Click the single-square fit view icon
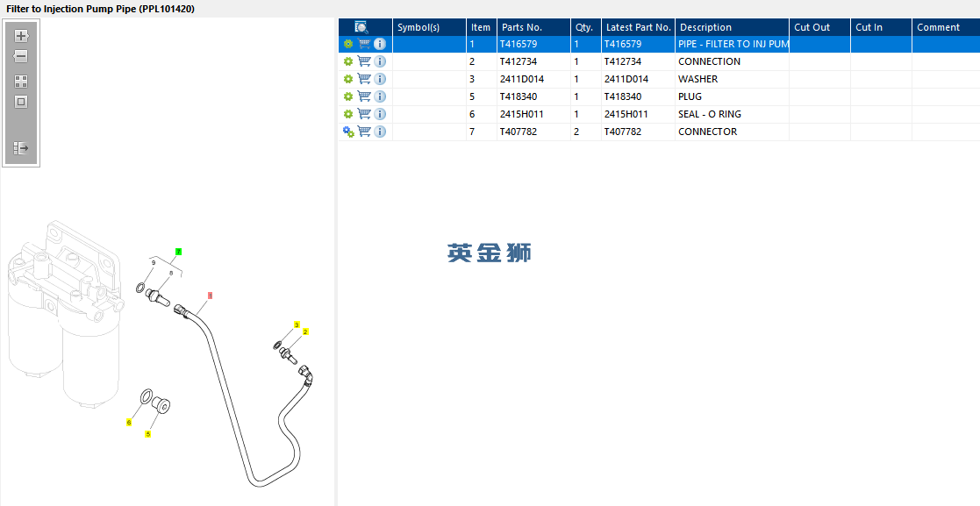Viewport: 980px width, 506px height. [21, 102]
